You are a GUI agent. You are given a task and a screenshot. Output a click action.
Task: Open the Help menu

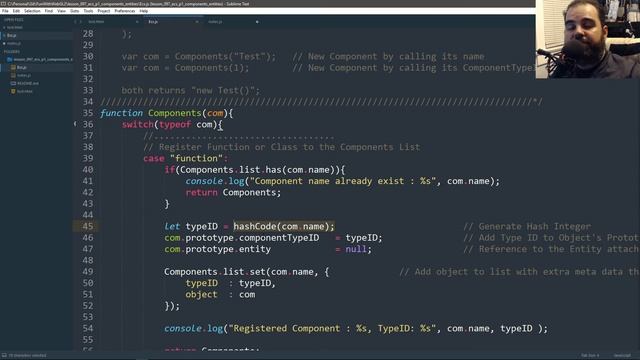coord(144,11)
